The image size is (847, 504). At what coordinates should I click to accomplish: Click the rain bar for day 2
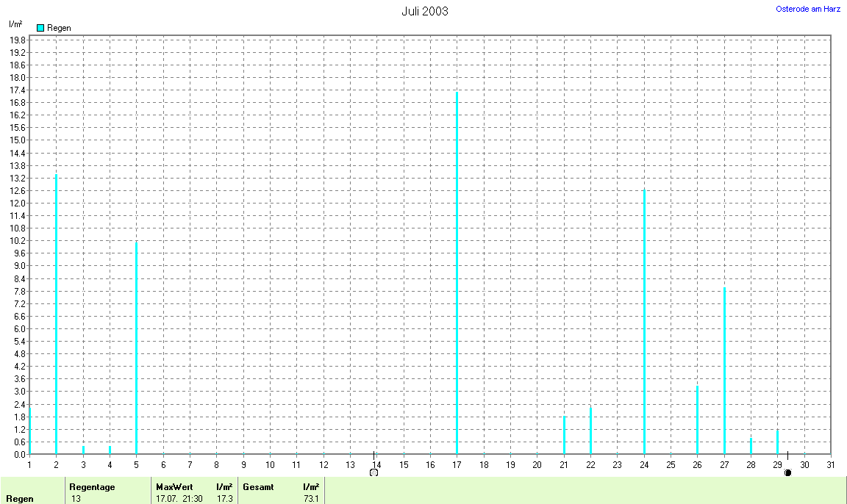pos(56,314)
